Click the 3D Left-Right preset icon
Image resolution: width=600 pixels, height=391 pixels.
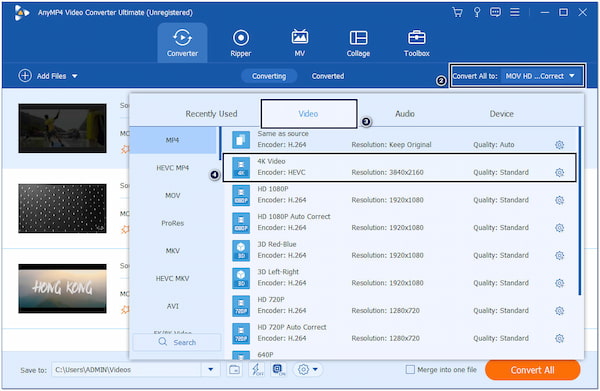[241, 278]
